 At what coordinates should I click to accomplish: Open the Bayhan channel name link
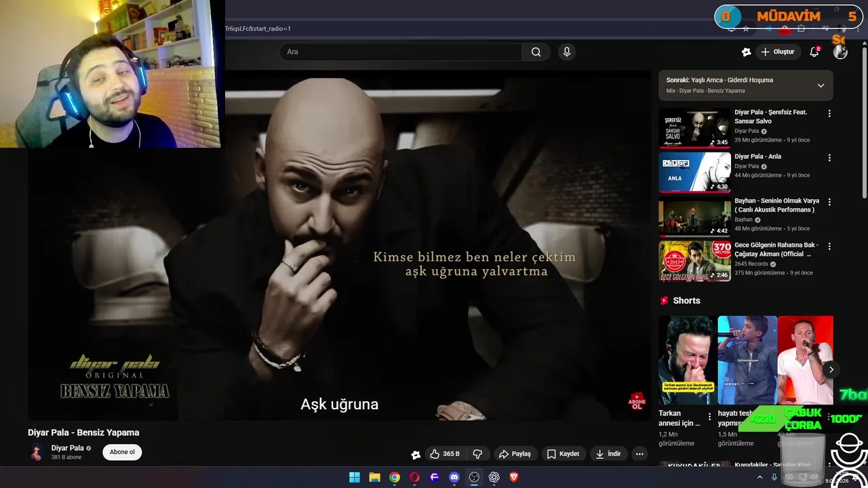coord(743,220)
